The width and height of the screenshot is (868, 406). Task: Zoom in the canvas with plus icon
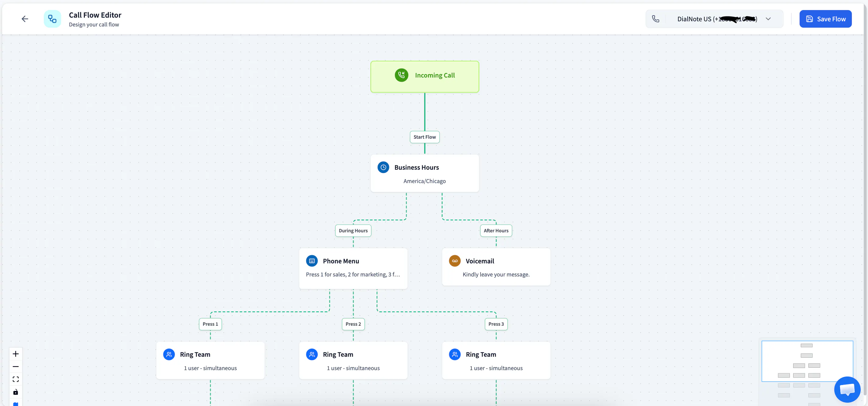tap(16, 354)
